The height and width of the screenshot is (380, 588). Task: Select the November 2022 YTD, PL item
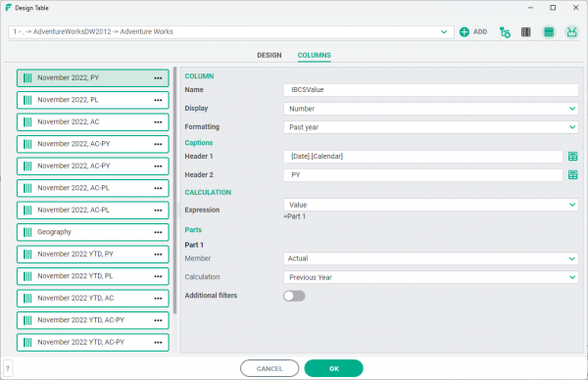pyautogui.click(x=93, y=276)
